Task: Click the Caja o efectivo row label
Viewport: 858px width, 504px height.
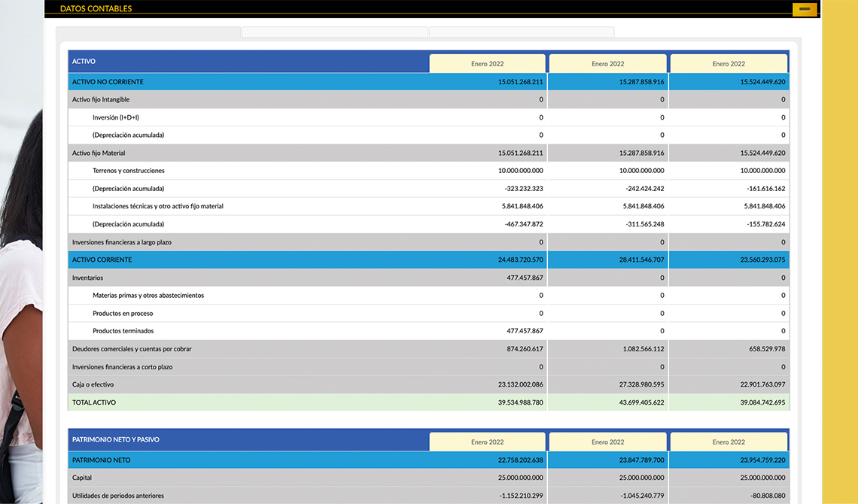Action: (x=93, y=384)
